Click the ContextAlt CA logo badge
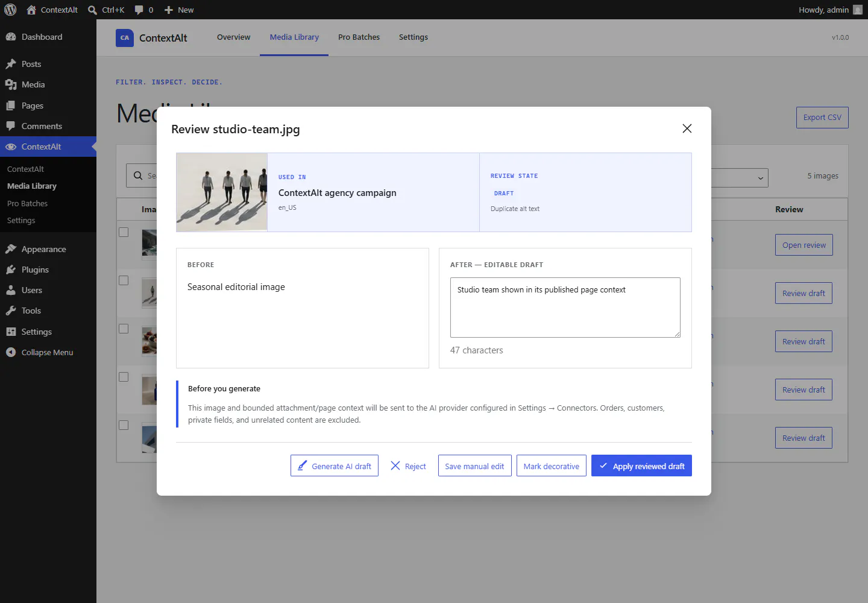 (125, 37)
